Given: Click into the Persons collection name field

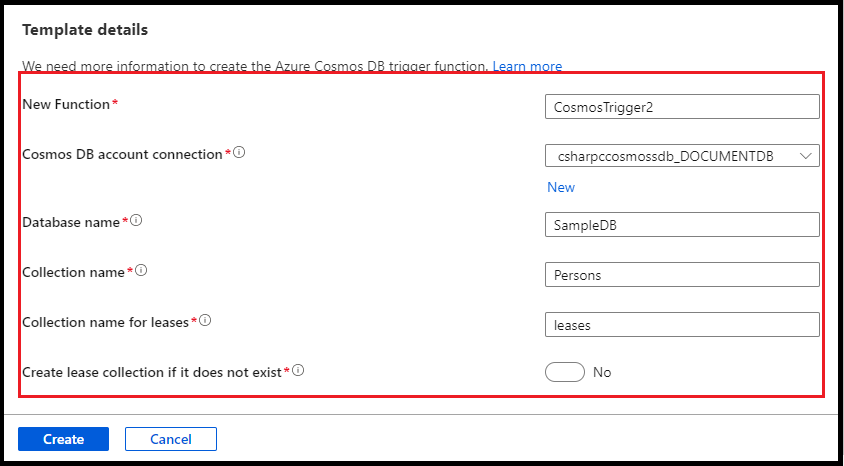Looking at the screenshot, I should tap(682, 274).
